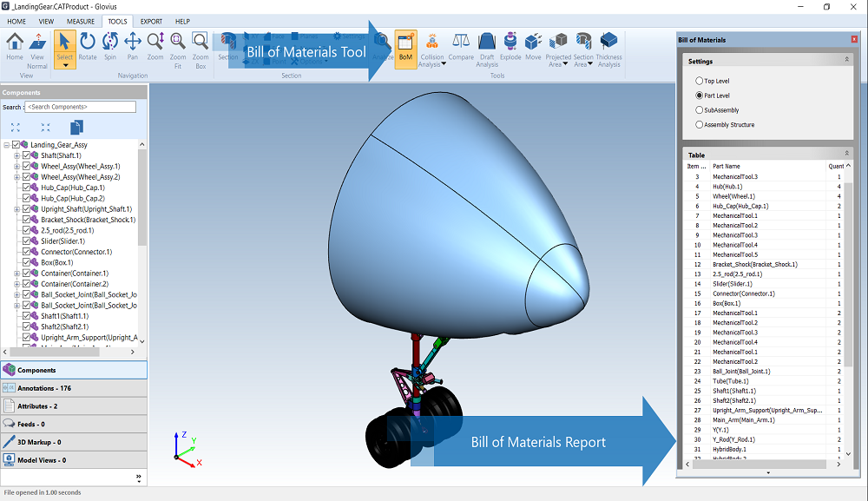Open the Select tool dropdown arrow
Viewport: 868px width, 501px height.
65,65
